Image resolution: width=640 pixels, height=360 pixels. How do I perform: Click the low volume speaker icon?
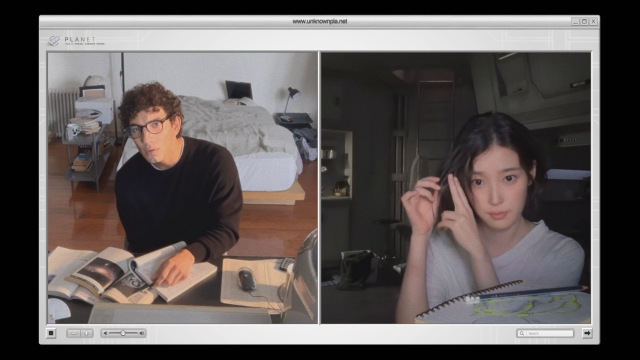pos(105,333)
